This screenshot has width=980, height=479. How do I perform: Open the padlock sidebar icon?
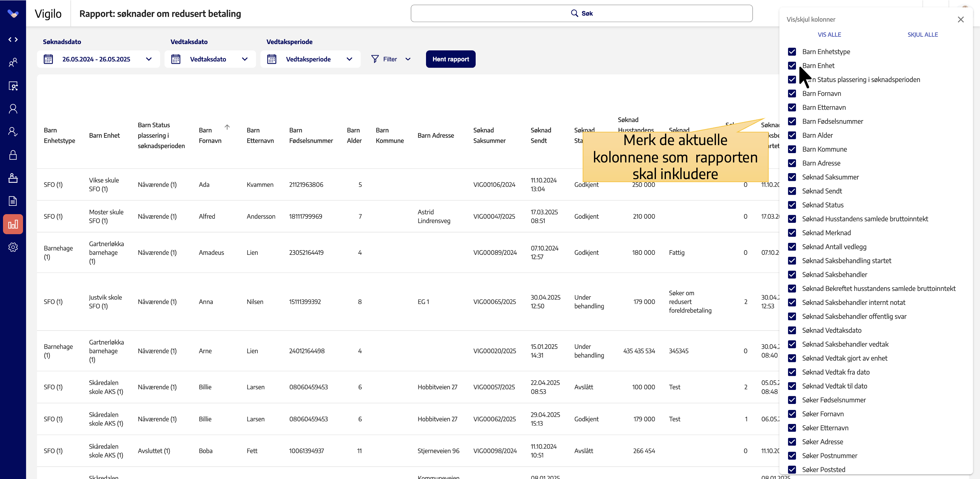(x=13, y=155)
